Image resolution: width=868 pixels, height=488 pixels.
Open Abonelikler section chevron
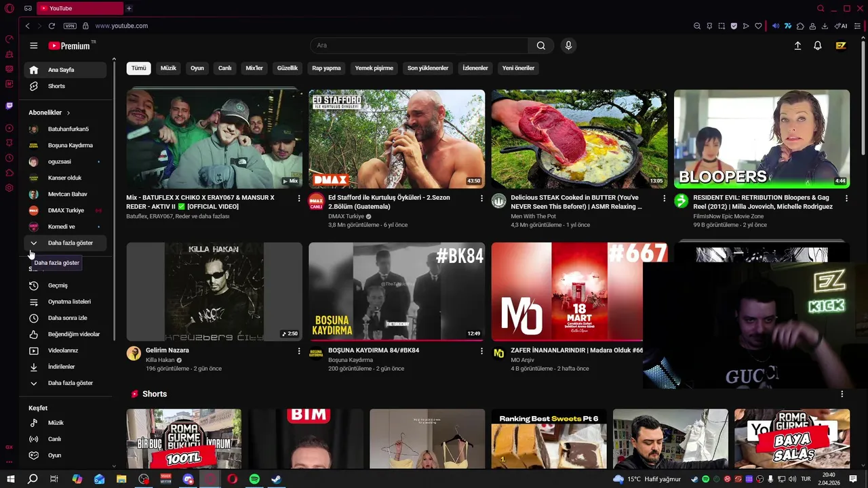pos(68,113)
